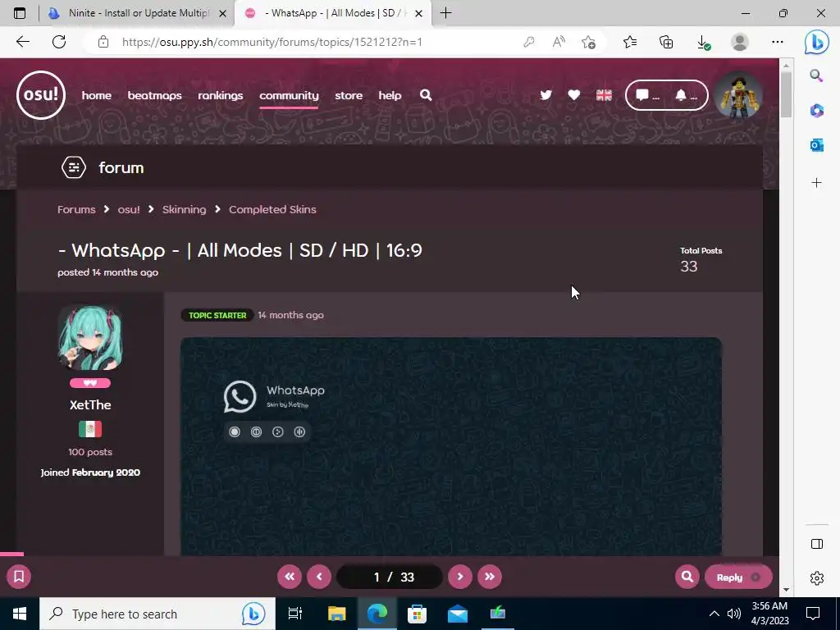Viewport: 840px width, 630px height.
Task: Open Edge tab actions menu
Action: click(20, 13)
